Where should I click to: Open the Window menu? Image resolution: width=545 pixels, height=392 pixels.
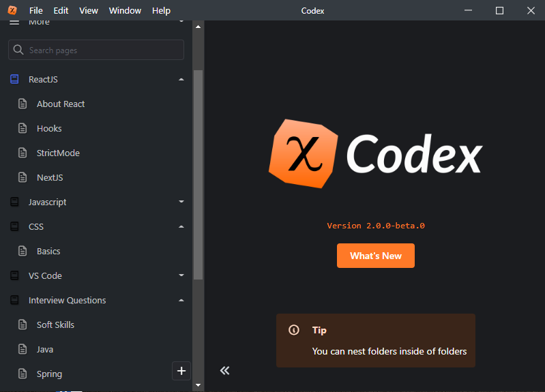(x=125, y=10)
